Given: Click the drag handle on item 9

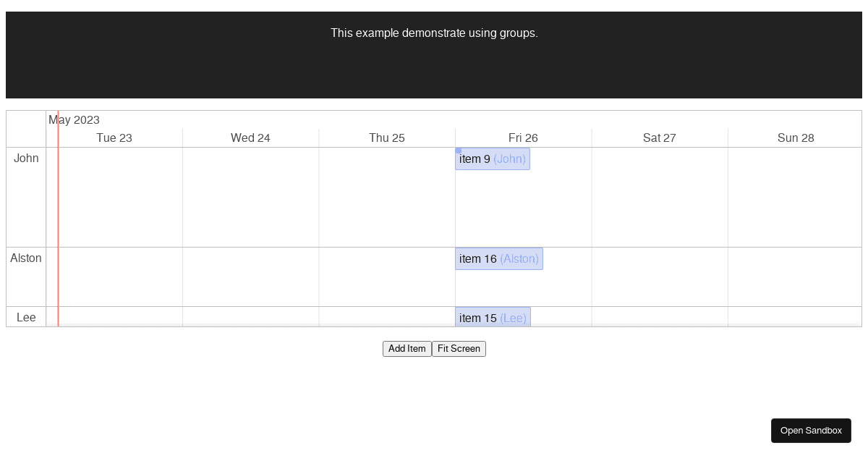Looking at the screenshot, I should coord(458,151).
